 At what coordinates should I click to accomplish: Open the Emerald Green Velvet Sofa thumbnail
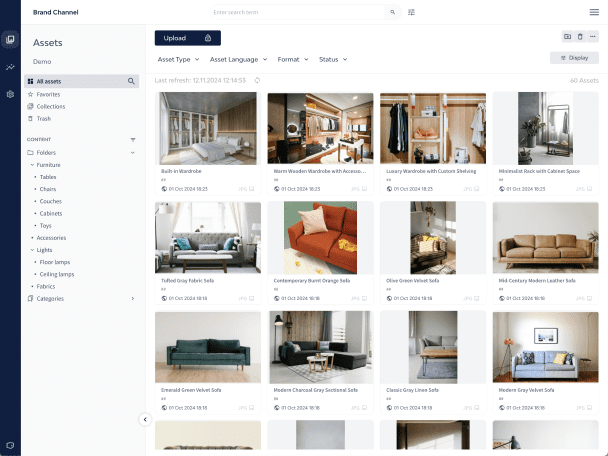208,347
